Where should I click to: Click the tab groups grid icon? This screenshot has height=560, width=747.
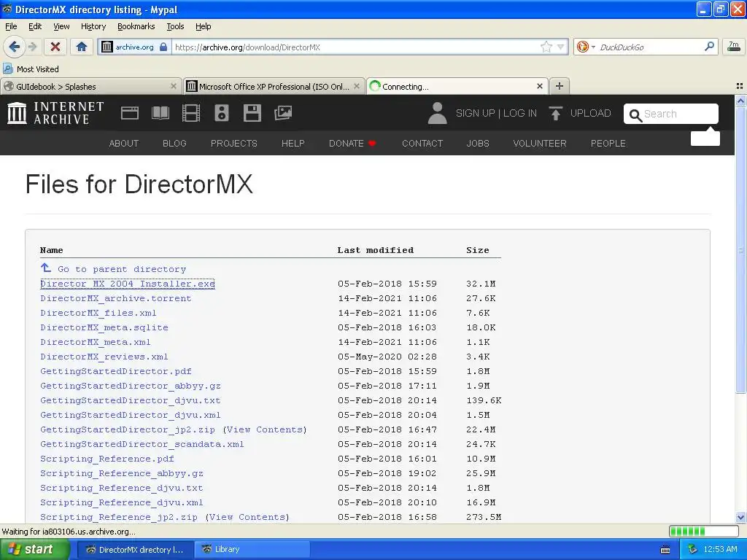740,86
